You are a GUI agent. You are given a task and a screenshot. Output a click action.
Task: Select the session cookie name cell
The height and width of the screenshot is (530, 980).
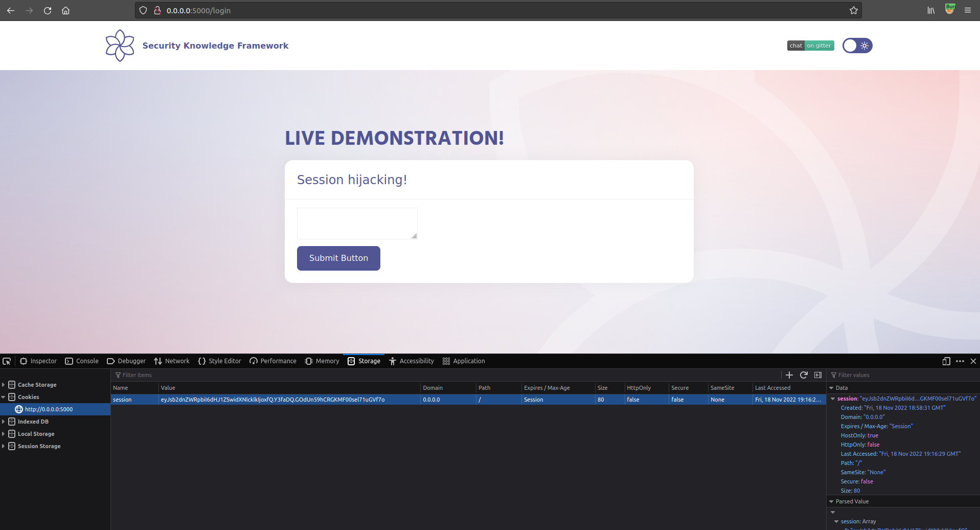pos(135,400)
